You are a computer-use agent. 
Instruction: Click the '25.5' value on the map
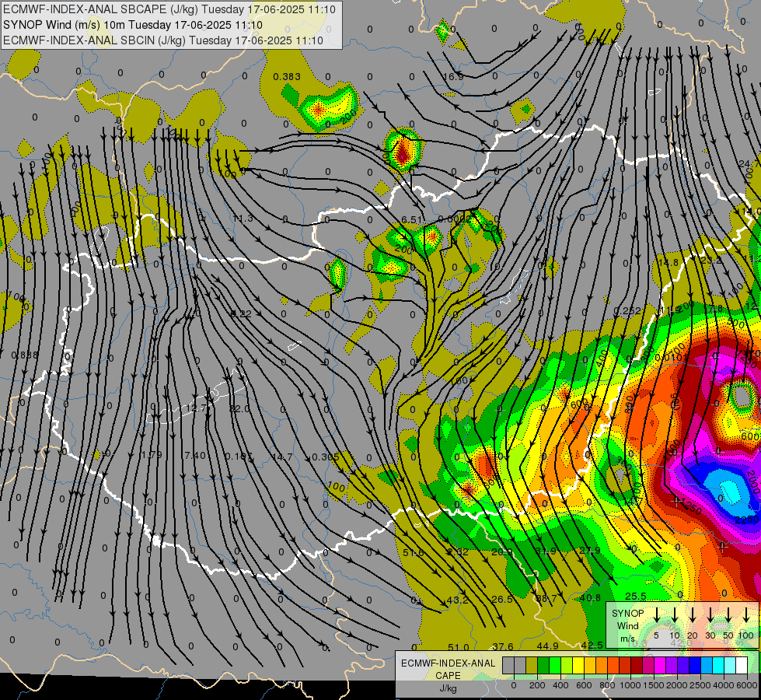[635, 596]
